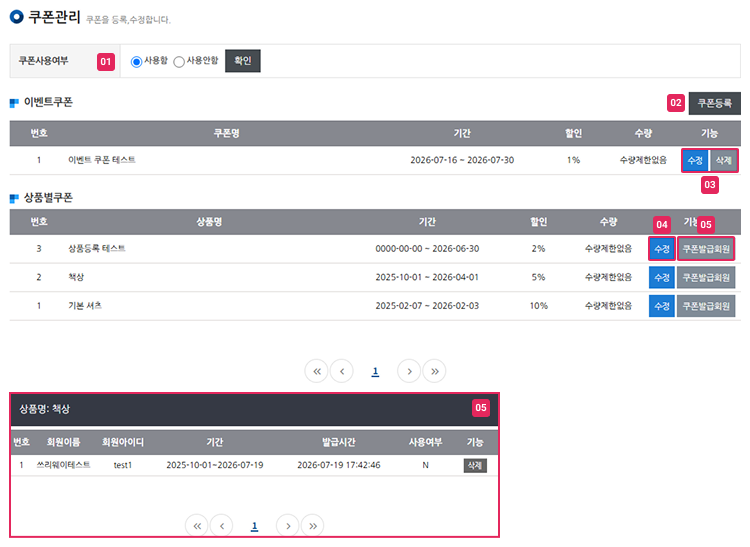Viewport: 750px width, 547px height.
Task: Select page 1 in product coupon pagination
Action: [375, 371]
